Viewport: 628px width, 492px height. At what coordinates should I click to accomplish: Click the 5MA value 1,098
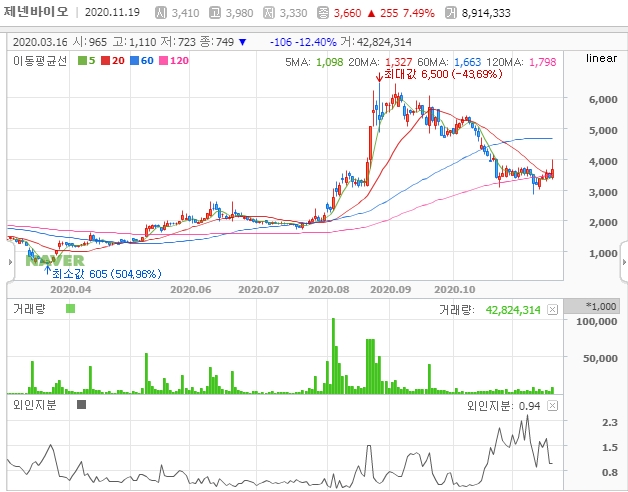click(330, 62)
